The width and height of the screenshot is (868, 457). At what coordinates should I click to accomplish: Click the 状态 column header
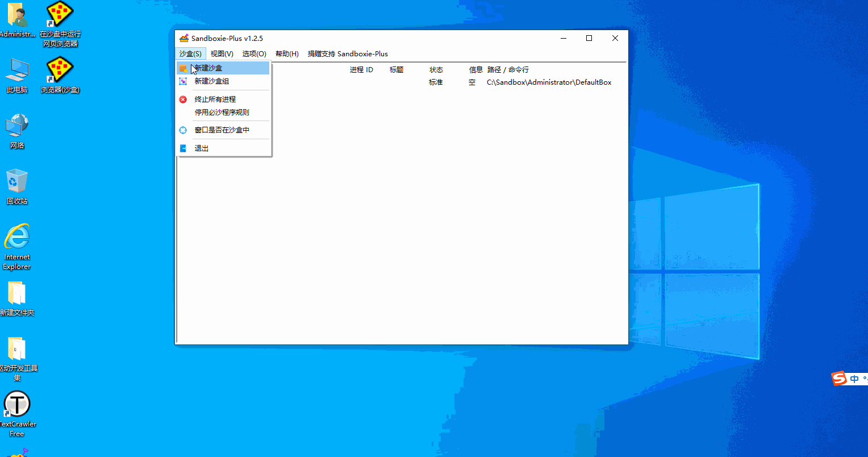[x=436, y=70]
